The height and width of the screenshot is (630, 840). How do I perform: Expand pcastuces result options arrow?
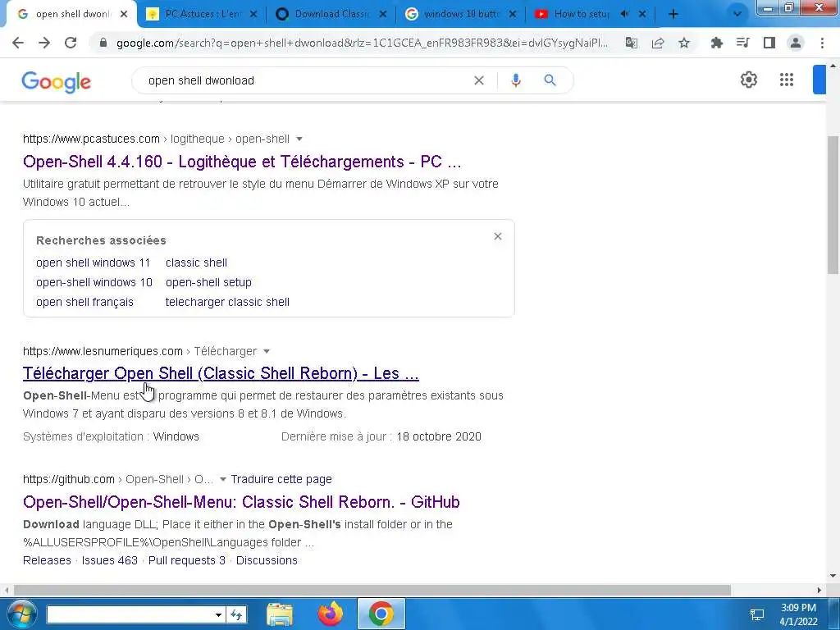(299, 139)
